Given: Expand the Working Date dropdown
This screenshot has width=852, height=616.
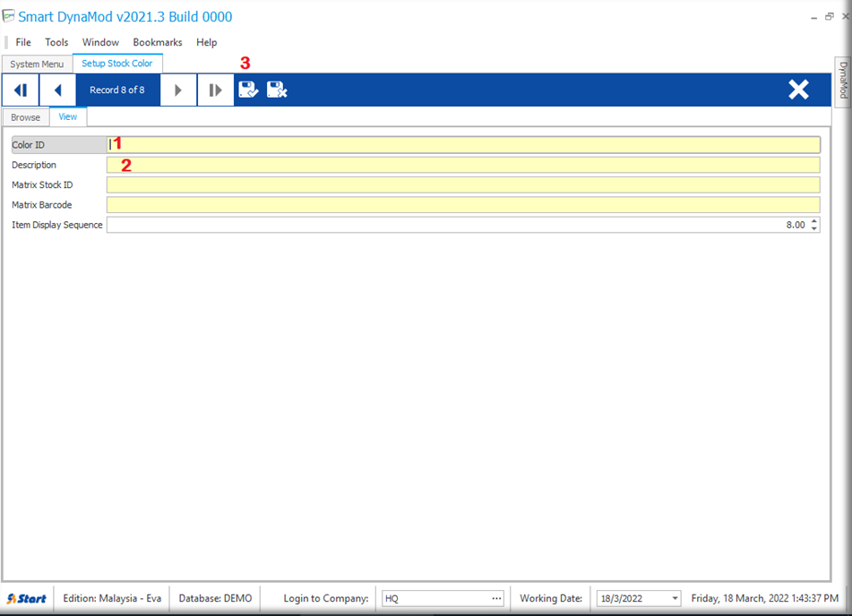Looking at the screenshot, I should (674, 599).
